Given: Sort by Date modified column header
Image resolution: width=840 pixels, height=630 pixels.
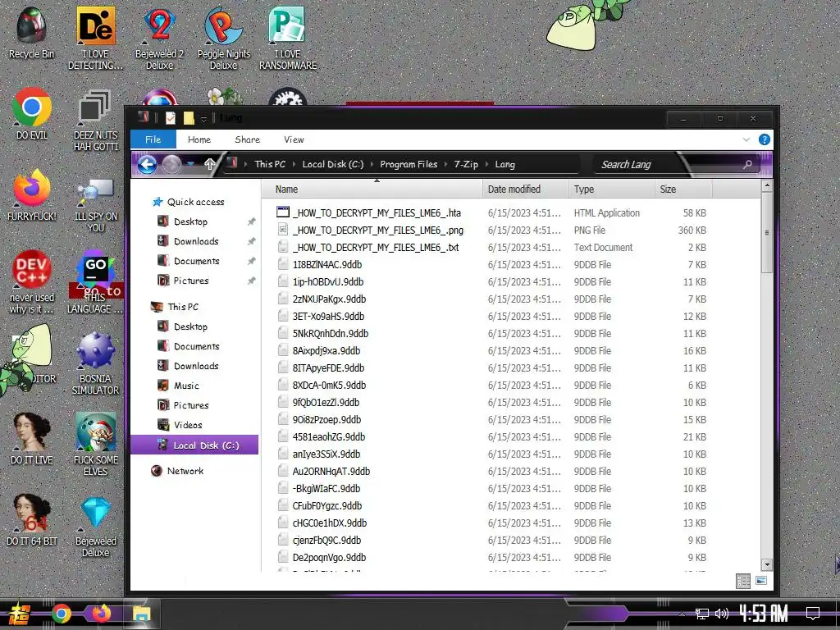Looking at the screenshot, I should pos(526,189).
